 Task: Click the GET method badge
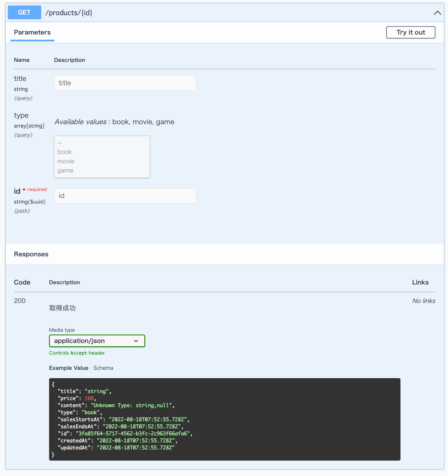pos(24,12)
